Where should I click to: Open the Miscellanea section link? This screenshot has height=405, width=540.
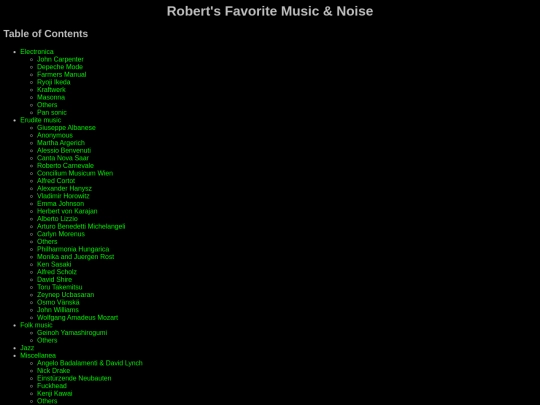coord(38,355)
